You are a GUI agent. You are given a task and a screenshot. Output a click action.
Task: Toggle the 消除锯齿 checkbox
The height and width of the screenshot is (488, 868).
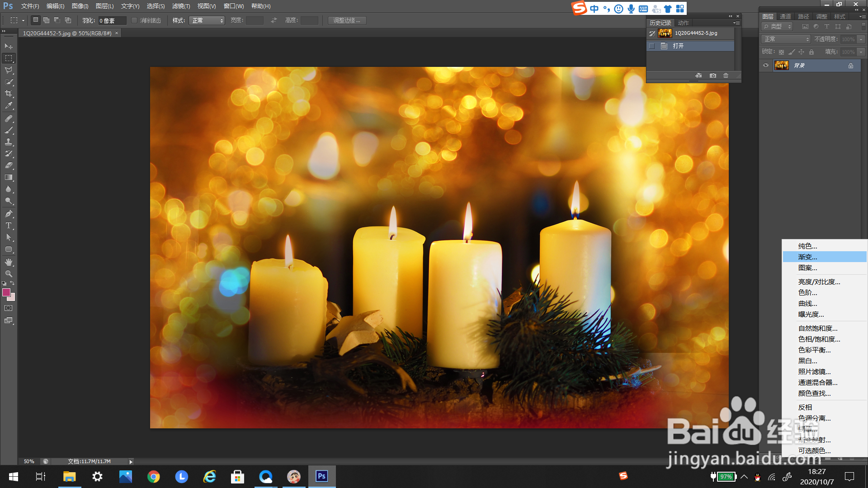(x=134, y=20)
